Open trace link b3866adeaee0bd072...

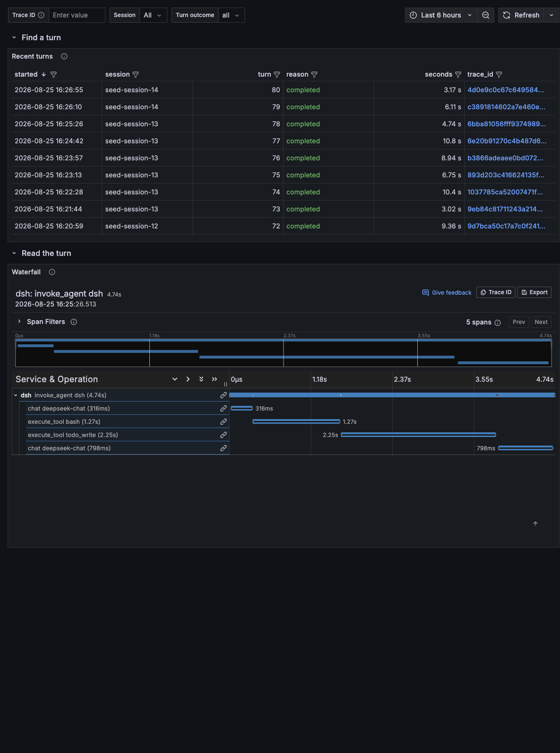click(x=505, y=158)
